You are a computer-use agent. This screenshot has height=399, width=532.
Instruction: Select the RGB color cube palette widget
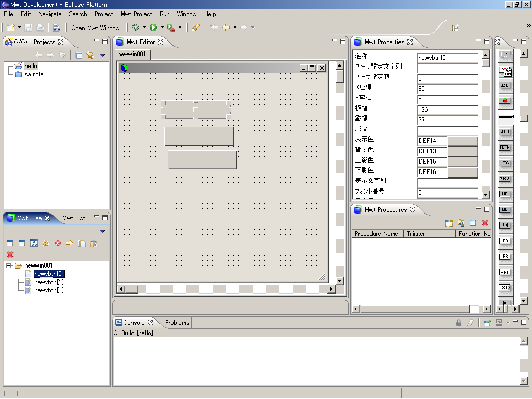[505, 100]
